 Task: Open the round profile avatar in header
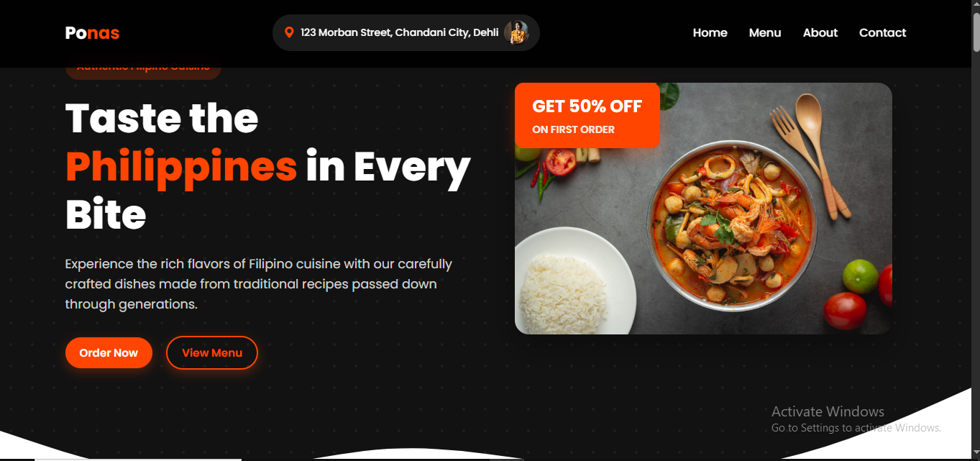pyautogui.click(x=516, y=32)
